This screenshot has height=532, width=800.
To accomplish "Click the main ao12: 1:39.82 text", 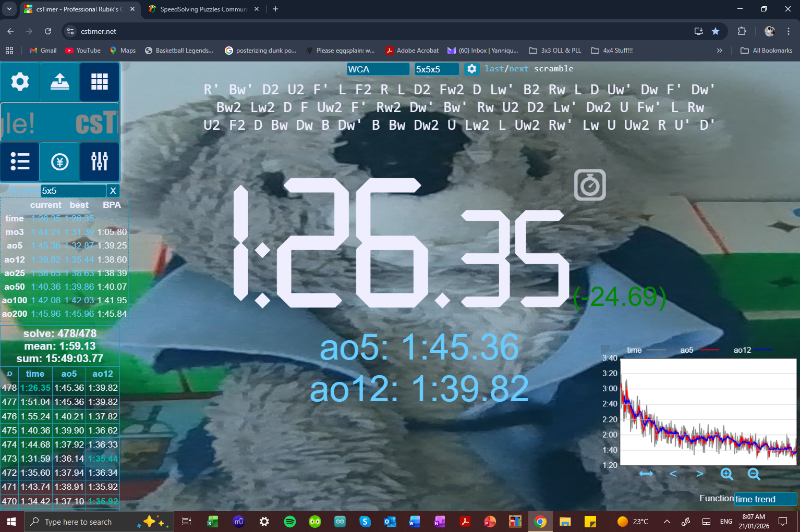I will pyautogui.click(x=419, y=389).
